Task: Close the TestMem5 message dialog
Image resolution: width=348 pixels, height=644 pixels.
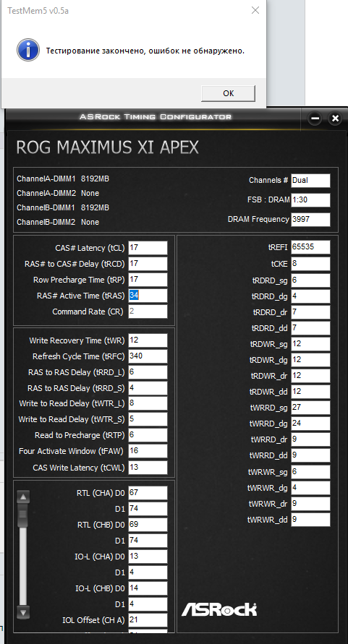Action: click(x=255, y=10)
